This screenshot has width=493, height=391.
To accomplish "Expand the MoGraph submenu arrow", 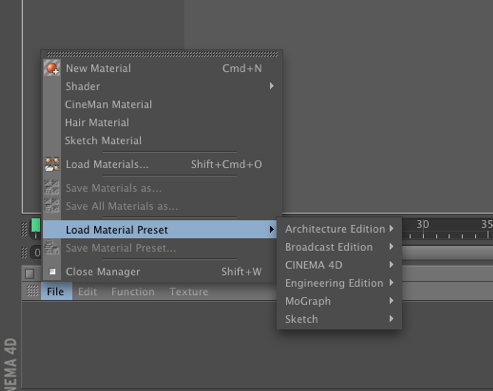I will (392, 301).
